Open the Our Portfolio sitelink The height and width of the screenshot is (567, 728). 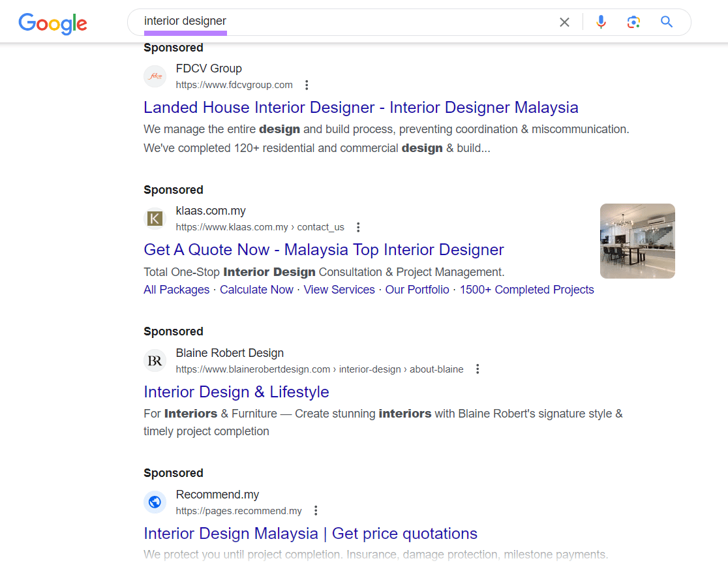417,289
